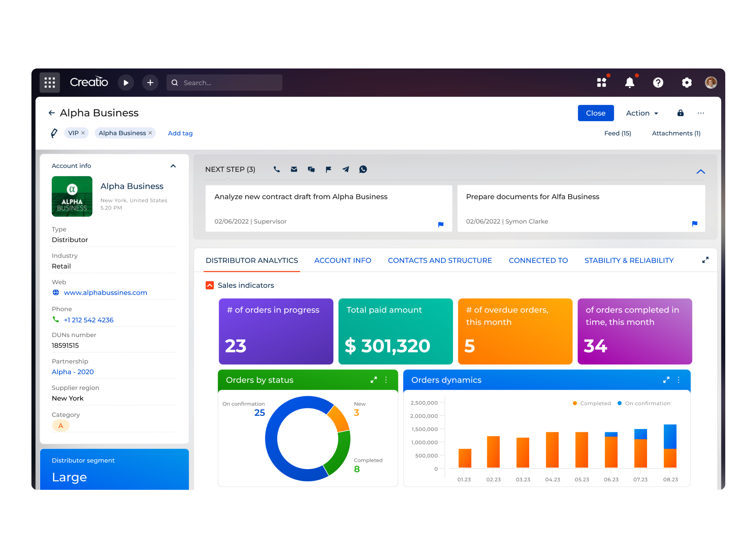Click the WhatsApp icon in Next Step
The image size is (756, 559).
(363, 169)
